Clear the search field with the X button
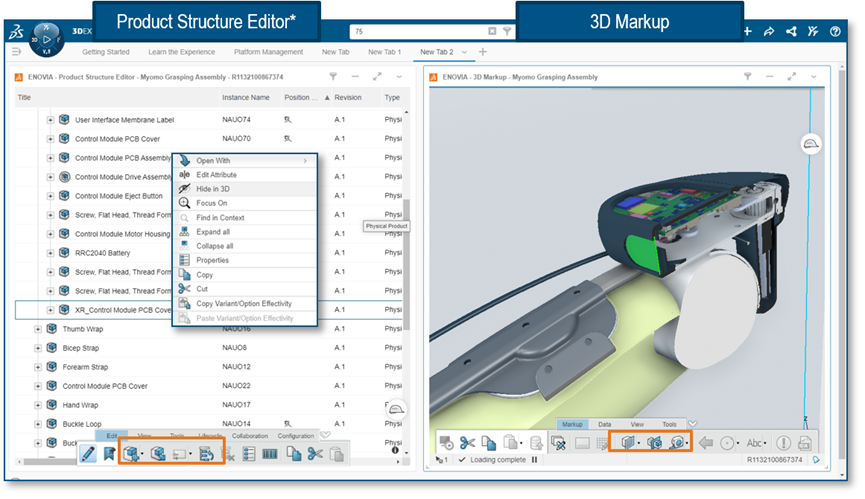865x499 pixels. 492,31
